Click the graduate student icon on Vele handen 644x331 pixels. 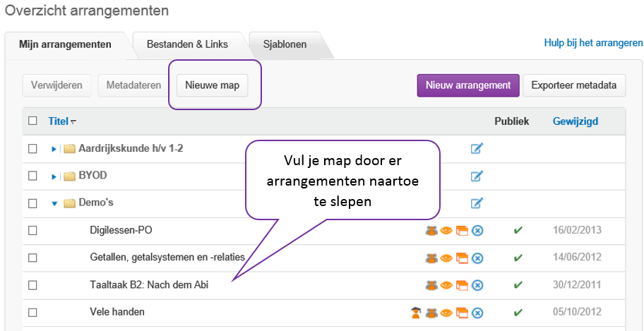[x=416, y=313]
